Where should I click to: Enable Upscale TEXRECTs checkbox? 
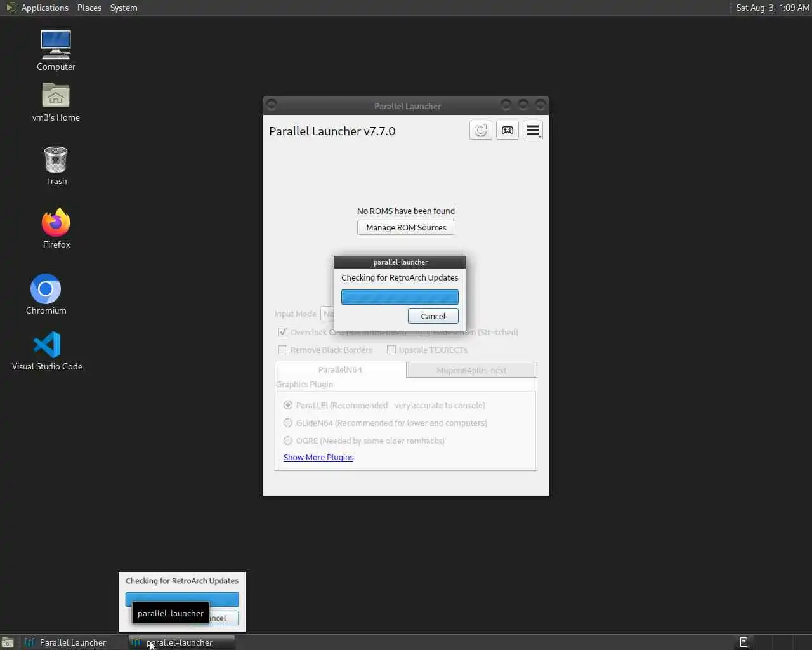coord(391,350)
